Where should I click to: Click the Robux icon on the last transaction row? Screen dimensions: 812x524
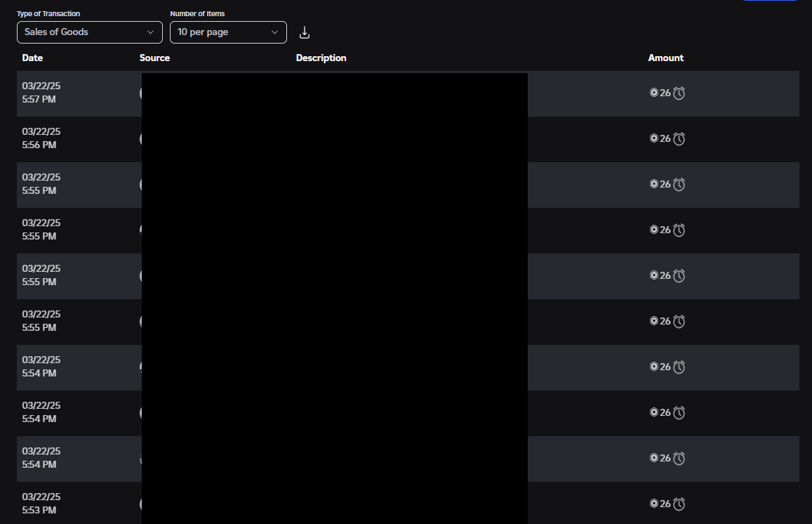pyautogui.click(x=653, y=504)
